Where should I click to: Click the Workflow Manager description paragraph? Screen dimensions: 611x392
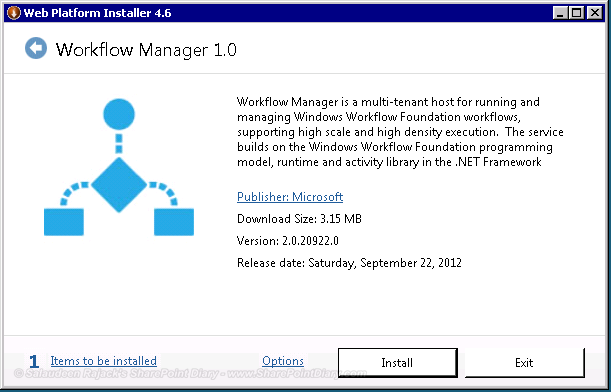pyautogui.click(x=400, y=132)
